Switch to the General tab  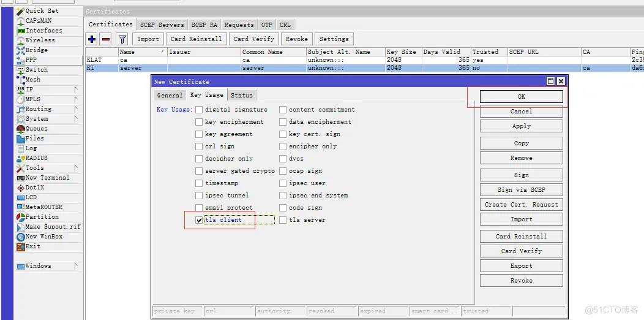pos(170,96)
